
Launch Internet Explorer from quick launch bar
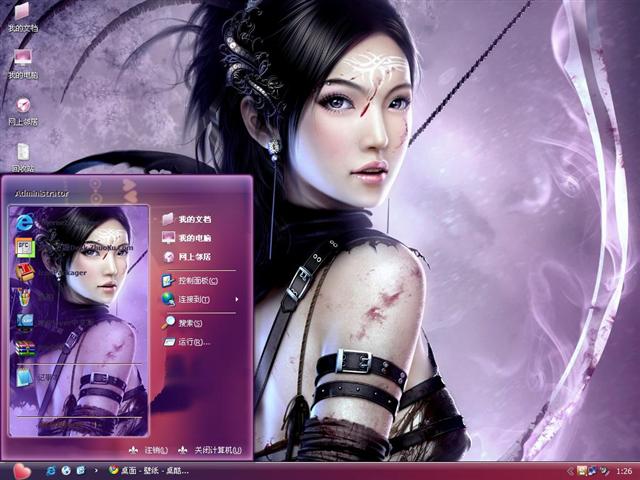click(x=51, y=471)
